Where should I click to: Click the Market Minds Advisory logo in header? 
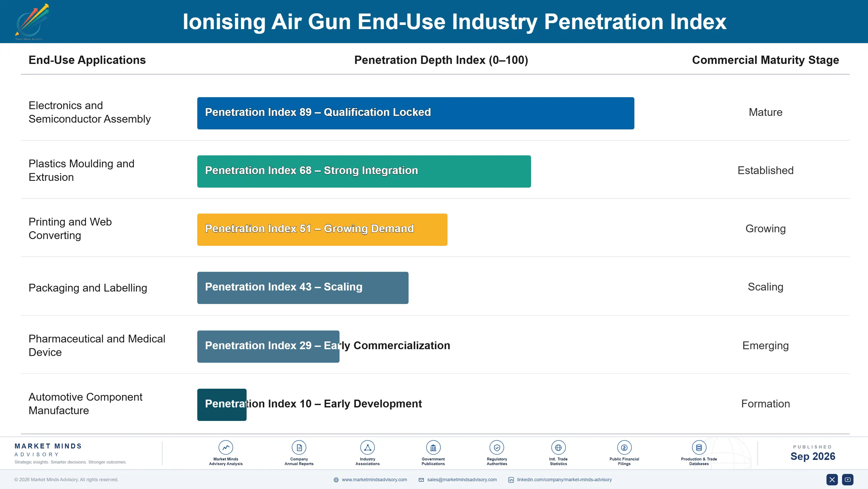(32, 22)
